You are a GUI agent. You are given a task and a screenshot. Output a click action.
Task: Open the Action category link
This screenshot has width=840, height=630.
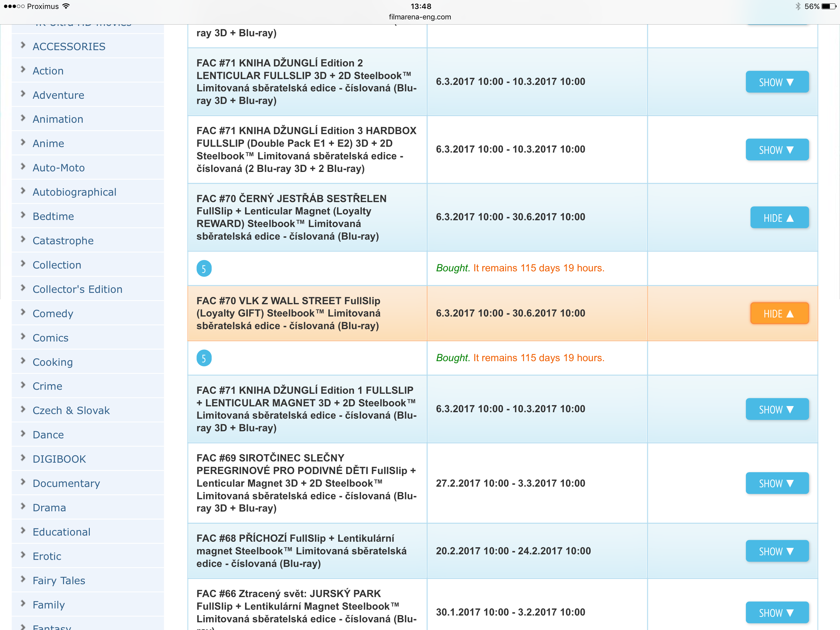click(48, 71)
